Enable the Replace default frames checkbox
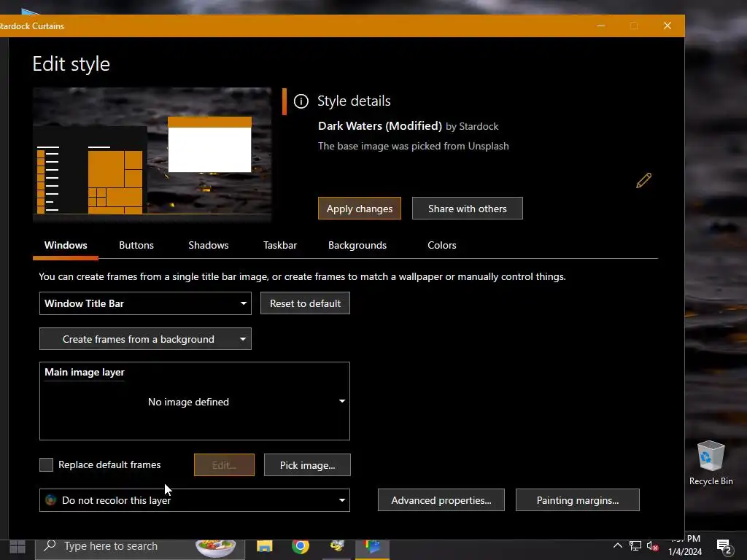This screenshot has height=560, width=747. click(46, 464)
